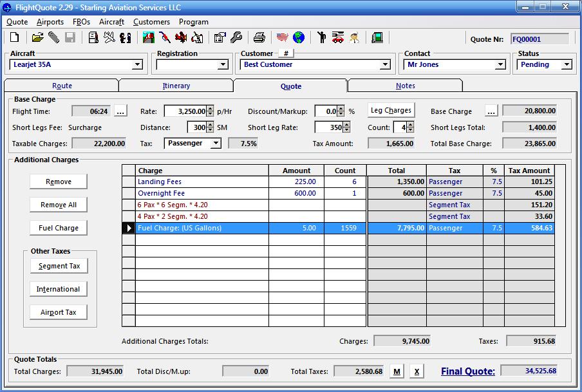Viewport: 582px width, 392px height.
Task: Click the New Quote blank page icon
Action: click(x=14, y=38)
